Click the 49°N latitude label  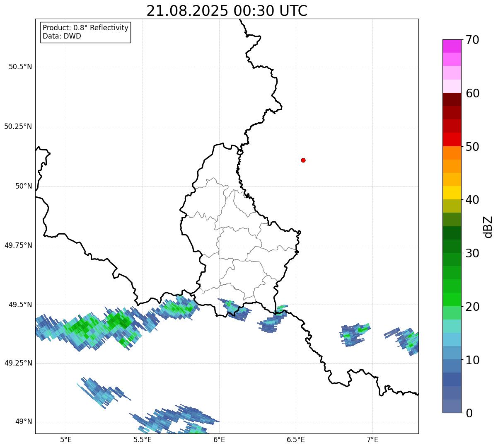[x=24, y=422]
